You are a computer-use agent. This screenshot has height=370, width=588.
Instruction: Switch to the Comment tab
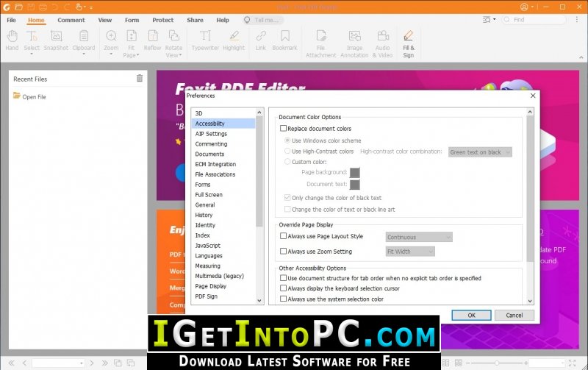71,20
